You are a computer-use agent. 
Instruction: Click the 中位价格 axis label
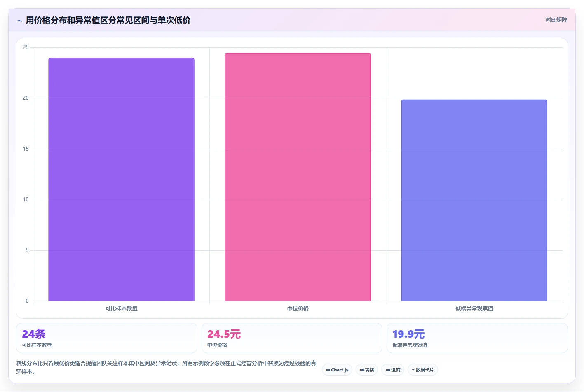(298, 308)
